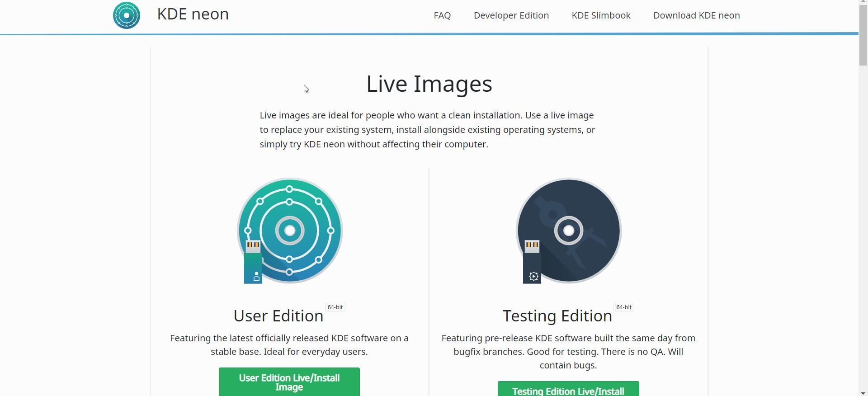
Task: Click the User Edition description text
Action: pos(289,345)
